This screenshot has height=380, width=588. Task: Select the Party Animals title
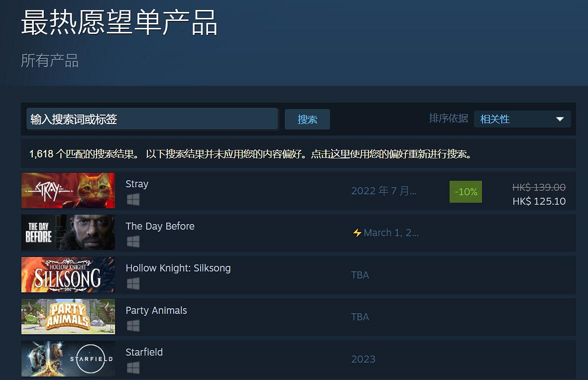point(156,310)
